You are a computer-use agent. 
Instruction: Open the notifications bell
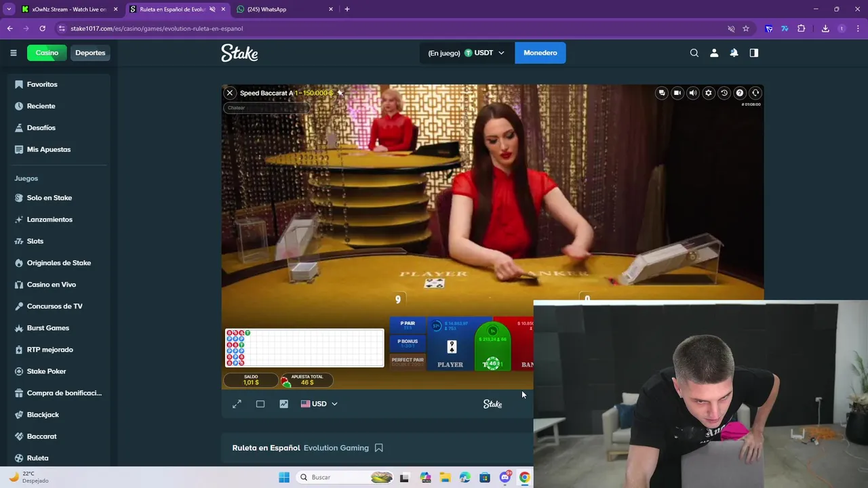(734, 53)
